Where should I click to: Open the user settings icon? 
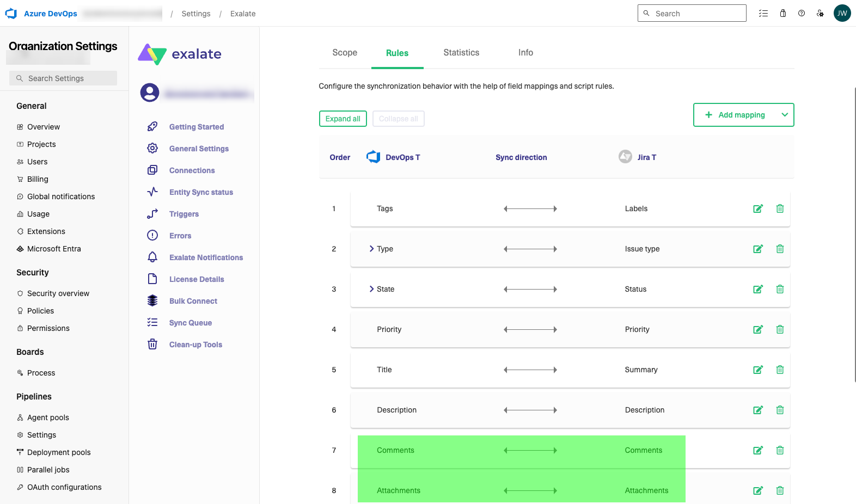pyautogui.click(x=820, y=13)
